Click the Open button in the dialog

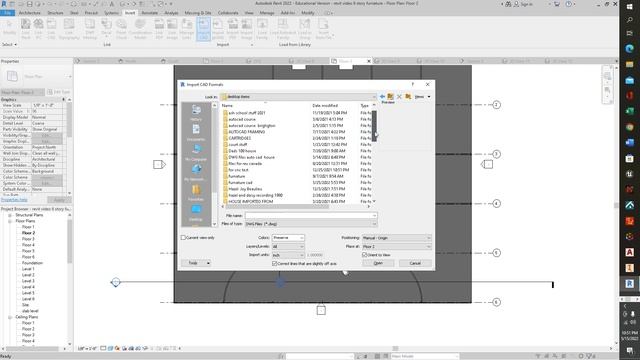[378, 263]
